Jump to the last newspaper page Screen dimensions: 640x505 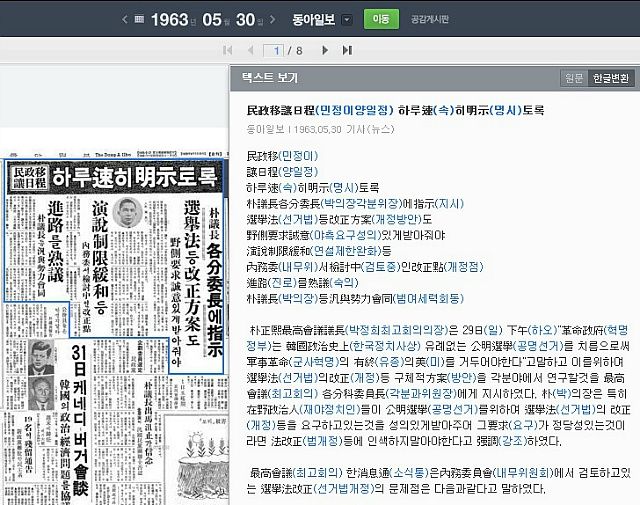pyautogui.click(x=347, y=50)
